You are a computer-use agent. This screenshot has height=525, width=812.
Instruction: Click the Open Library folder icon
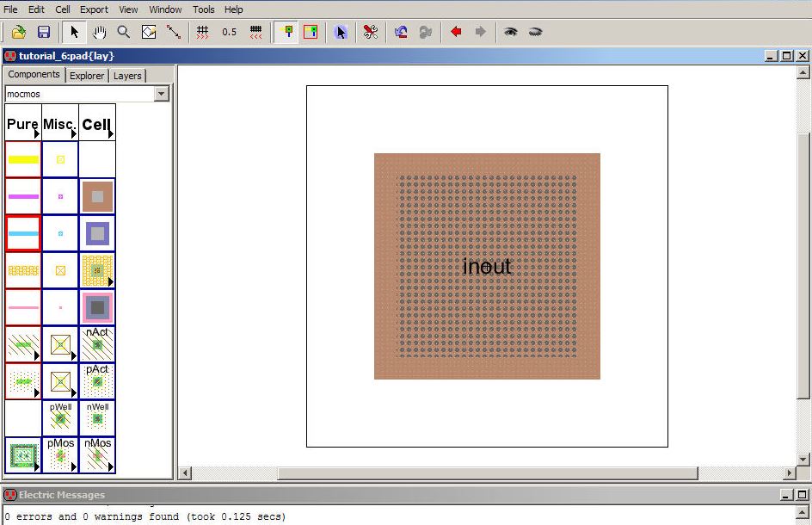(x=18, y=32)
